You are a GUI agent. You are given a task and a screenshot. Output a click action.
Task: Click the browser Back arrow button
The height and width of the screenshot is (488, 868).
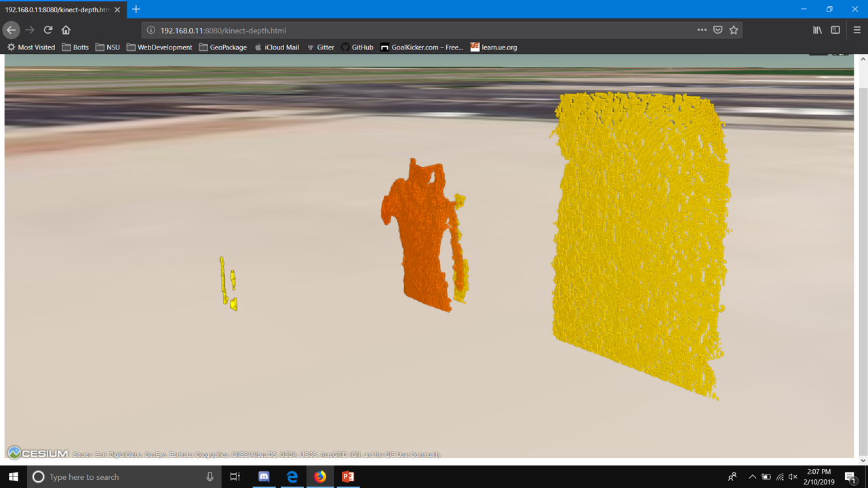[x=11, y=30]
